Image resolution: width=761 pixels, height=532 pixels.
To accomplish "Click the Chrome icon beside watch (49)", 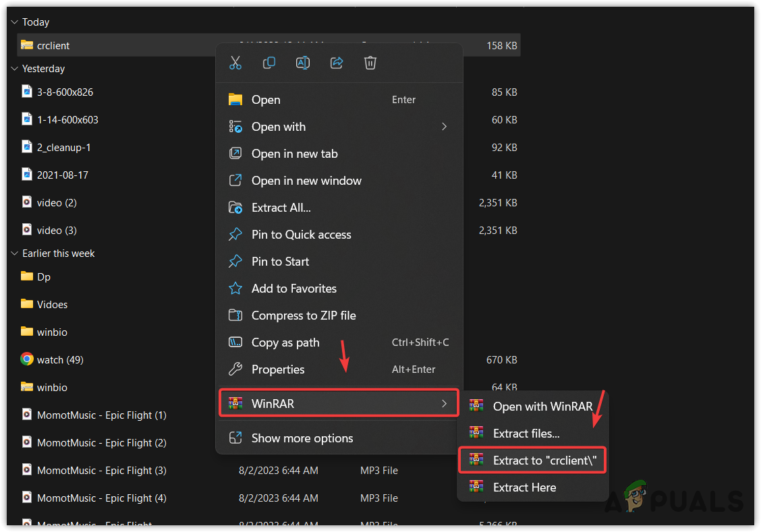I will click(x=27, y=359).
